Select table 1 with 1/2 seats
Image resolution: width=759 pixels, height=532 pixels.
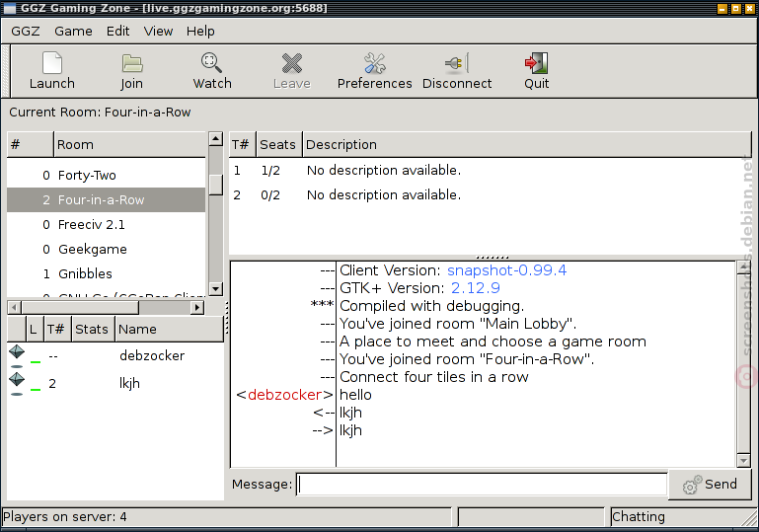489,171
